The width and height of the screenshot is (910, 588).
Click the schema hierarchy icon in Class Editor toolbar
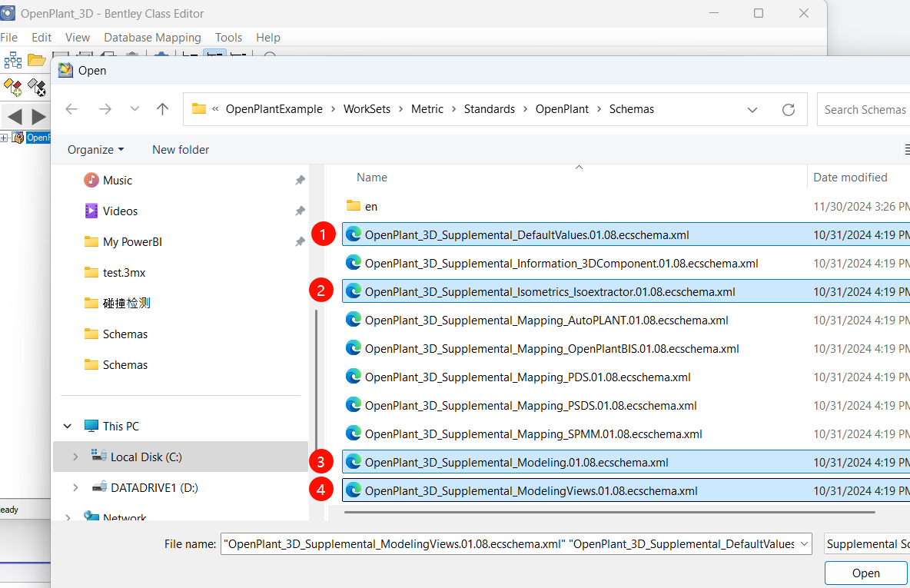click(13, 60)
